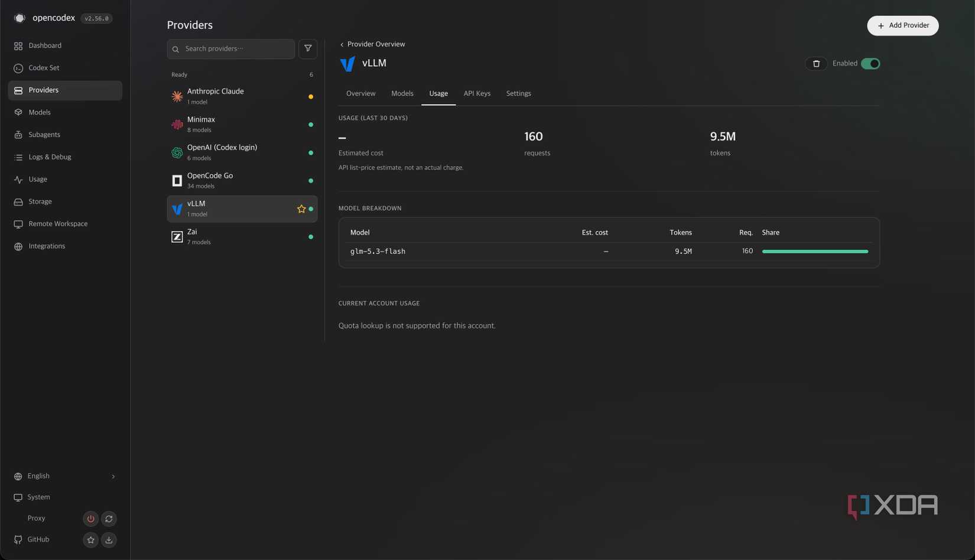Viewport: 975px width, 560px height.
Task: Click Anthropic Claude orange status dot
Action: point(311,97)
